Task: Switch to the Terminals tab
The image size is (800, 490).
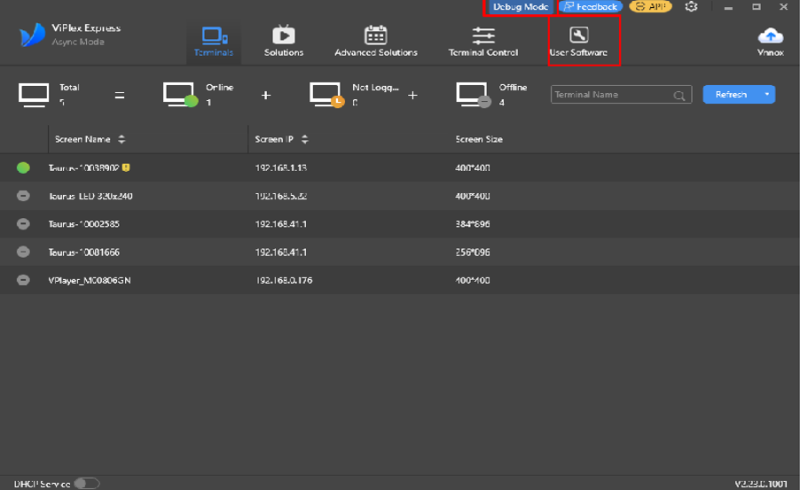Action: (215, 40)
